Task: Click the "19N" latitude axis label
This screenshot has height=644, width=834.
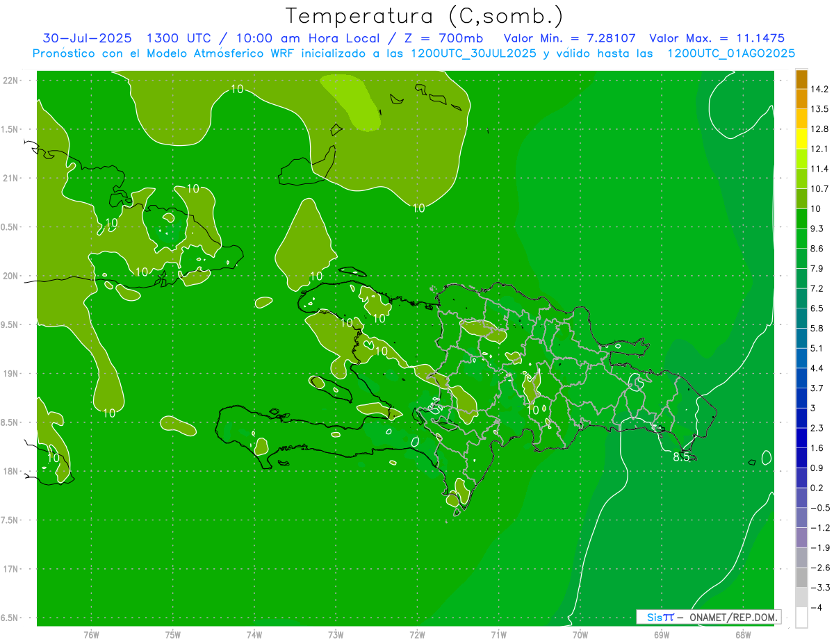Action: [10, 374]
